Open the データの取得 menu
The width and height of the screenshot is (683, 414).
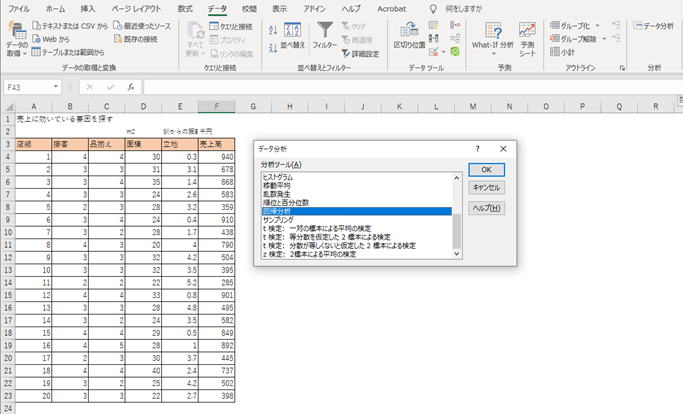click(17, 39)
